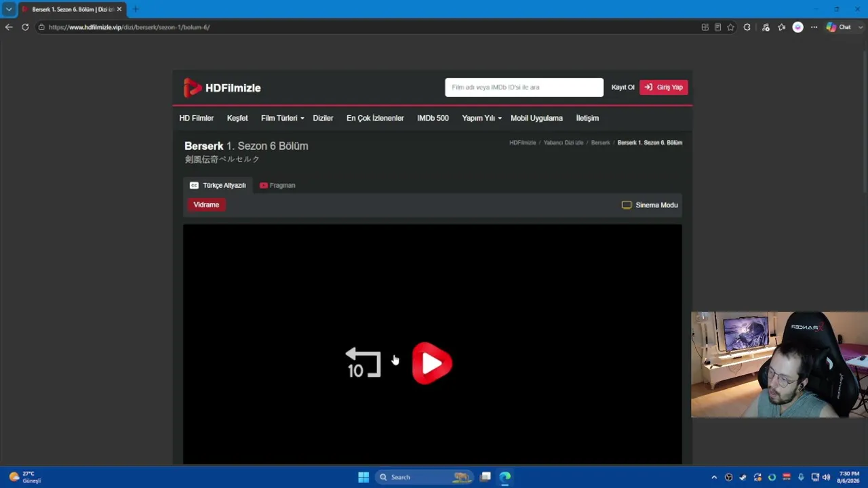Click HDFilmizle breadcrumb link
Screen dimensions: 868x488
point(522,143)
